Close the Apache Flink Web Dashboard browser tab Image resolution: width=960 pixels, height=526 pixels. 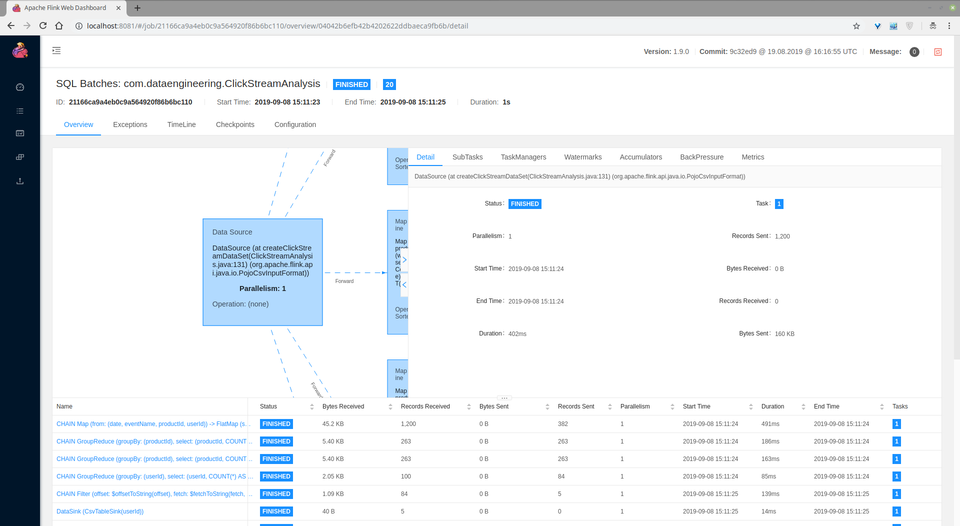[119, 8]
